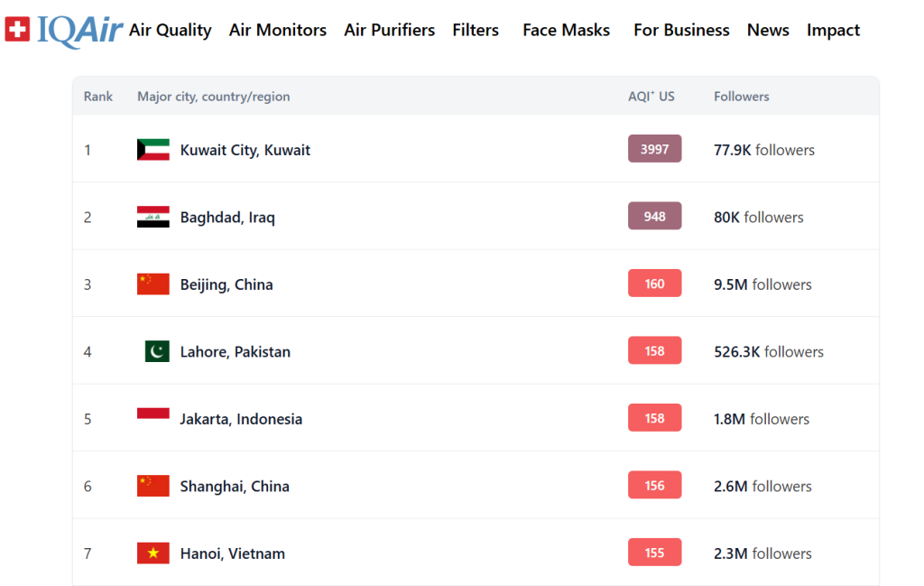
Task: Click the Kuwait flag icon
Action: (x=152, y=150)
